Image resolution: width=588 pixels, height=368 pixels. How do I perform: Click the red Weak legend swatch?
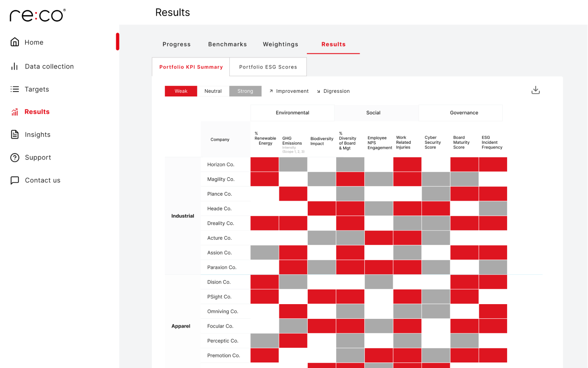click(x=181, y=91)
